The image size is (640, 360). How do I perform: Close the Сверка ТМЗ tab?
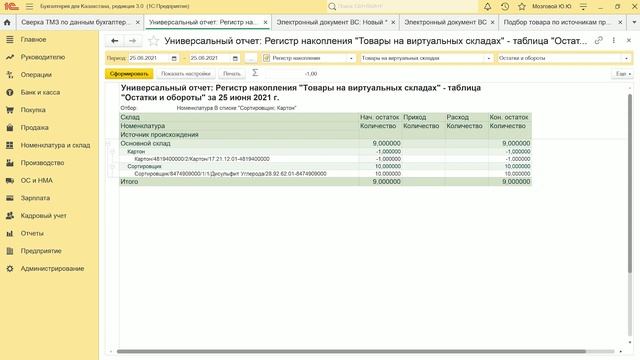pos(138,22)
